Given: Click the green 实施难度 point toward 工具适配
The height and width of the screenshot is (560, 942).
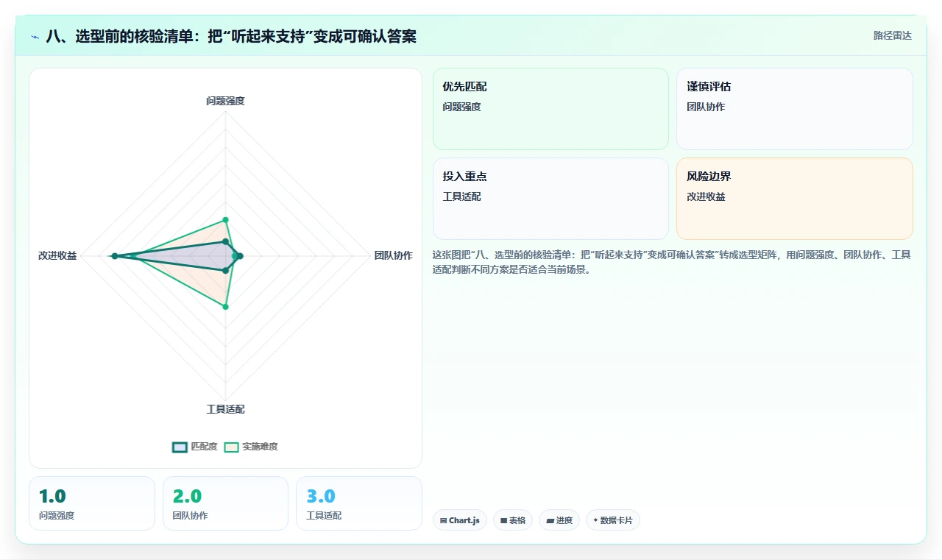Looking at the screenshot, I should [x=225, y=307].
